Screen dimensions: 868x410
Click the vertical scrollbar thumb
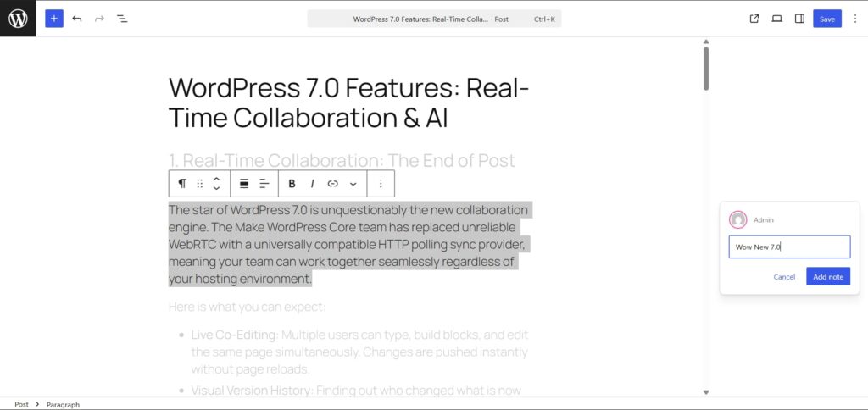click(x=706, y=68)
